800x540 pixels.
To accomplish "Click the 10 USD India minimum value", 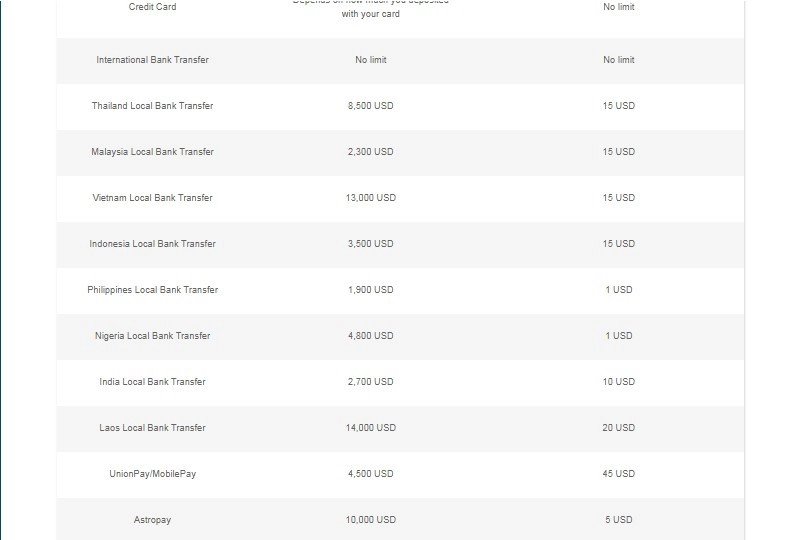I will (x=618, y=382).
